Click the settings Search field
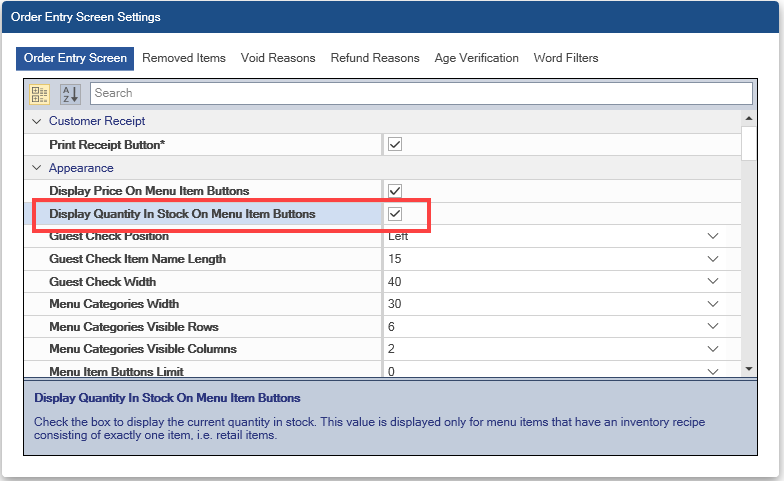Viewport: 784px width, 481px height. (x=420, y=93)
